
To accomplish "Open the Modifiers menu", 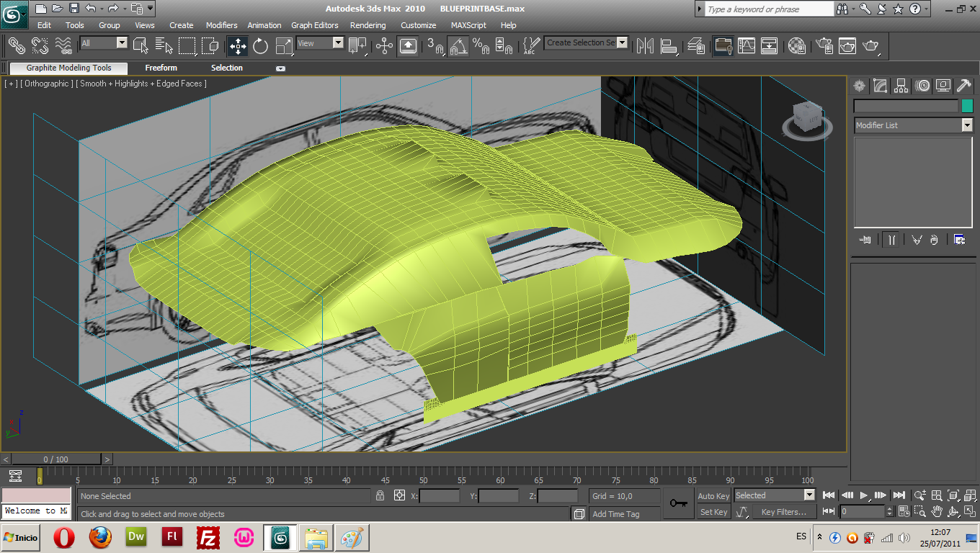I will coord(221,25).
